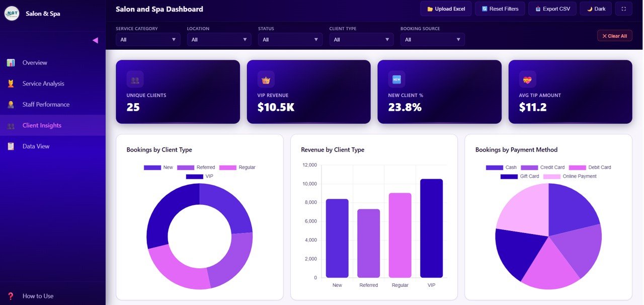Click the fullscreen icon in the header
644x305 pixels.
coord(623,9)
